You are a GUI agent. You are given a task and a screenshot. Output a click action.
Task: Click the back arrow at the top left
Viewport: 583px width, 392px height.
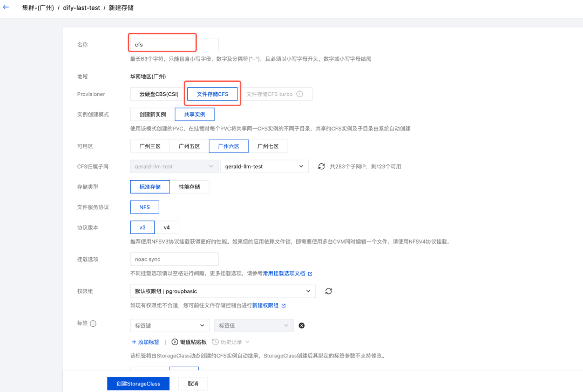click(x=6, y=8)
